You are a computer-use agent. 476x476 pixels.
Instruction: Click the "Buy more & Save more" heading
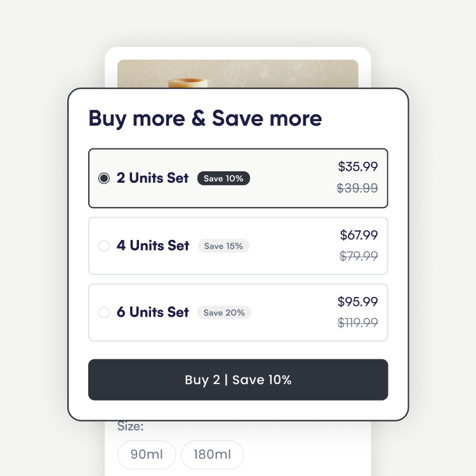205,119
